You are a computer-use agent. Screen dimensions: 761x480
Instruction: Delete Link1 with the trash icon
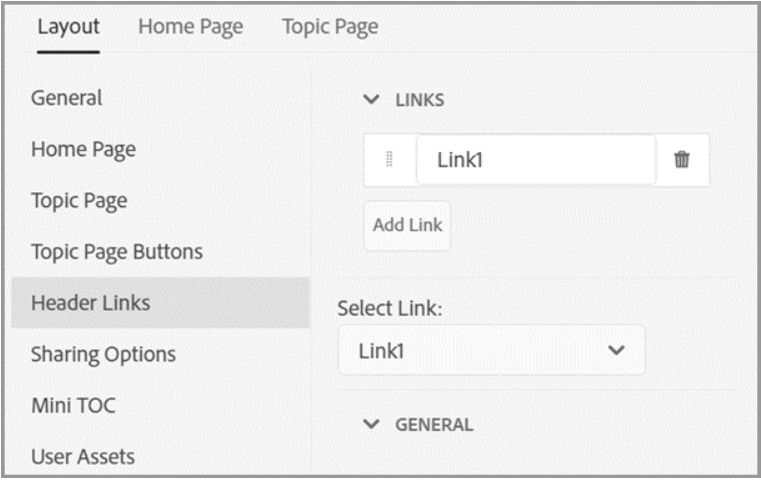coord(681,159)
